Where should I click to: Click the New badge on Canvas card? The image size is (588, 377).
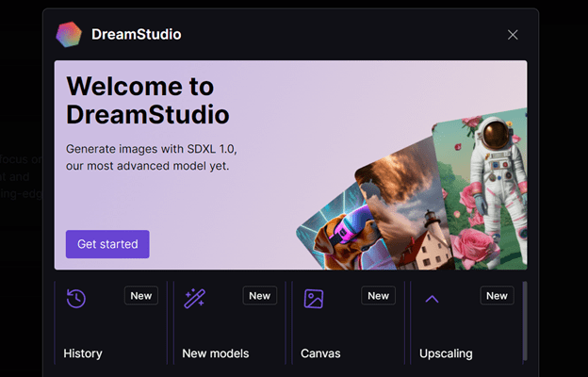tap(379, 296)
